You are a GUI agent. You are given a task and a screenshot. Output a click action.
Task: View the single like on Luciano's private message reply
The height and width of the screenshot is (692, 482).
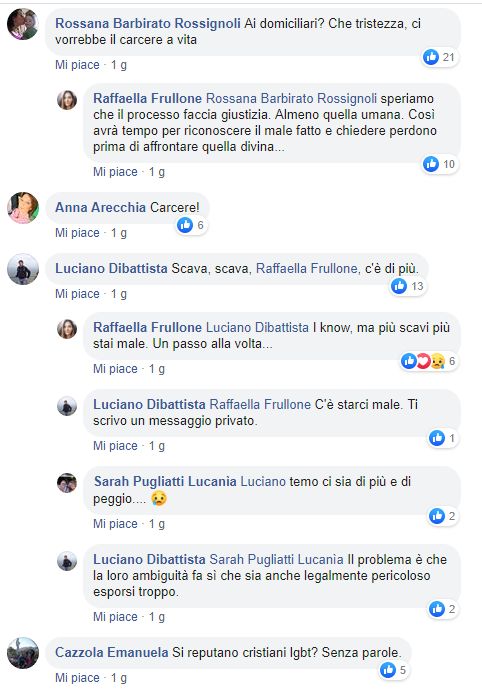[x=442, y=438]
